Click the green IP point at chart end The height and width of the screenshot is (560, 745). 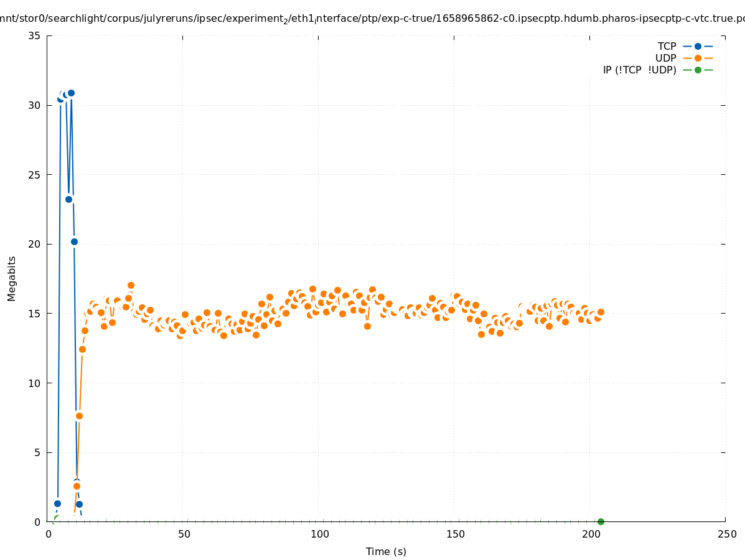601,521
